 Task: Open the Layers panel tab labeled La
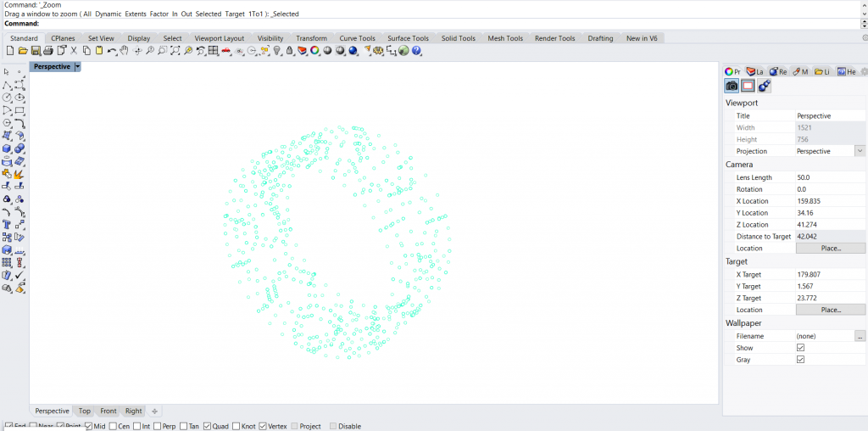pyautogui.click(x=754, y=71)
